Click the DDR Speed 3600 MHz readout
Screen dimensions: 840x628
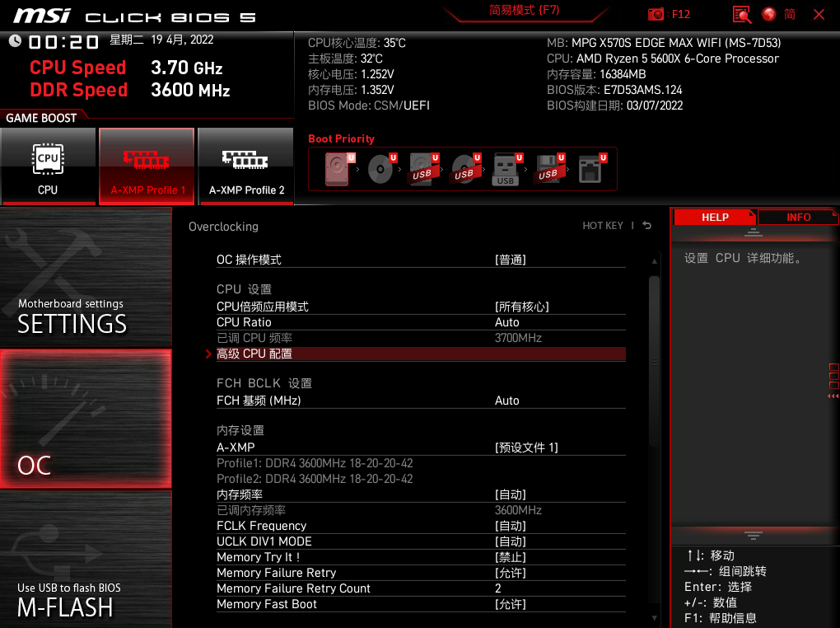(129, 90)
